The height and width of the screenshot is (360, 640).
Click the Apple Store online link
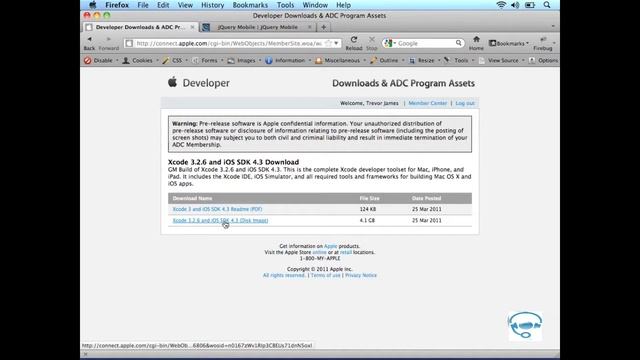click(319, 252)
